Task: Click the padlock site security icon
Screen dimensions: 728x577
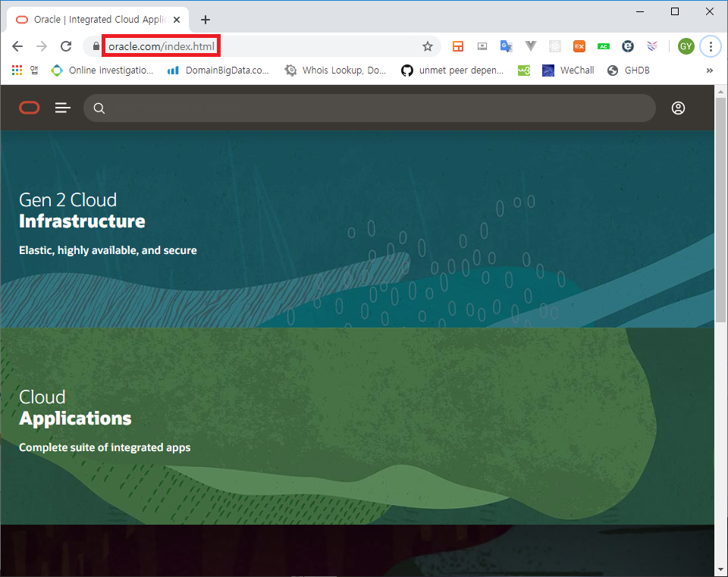Action: click(x=96, y=46)
